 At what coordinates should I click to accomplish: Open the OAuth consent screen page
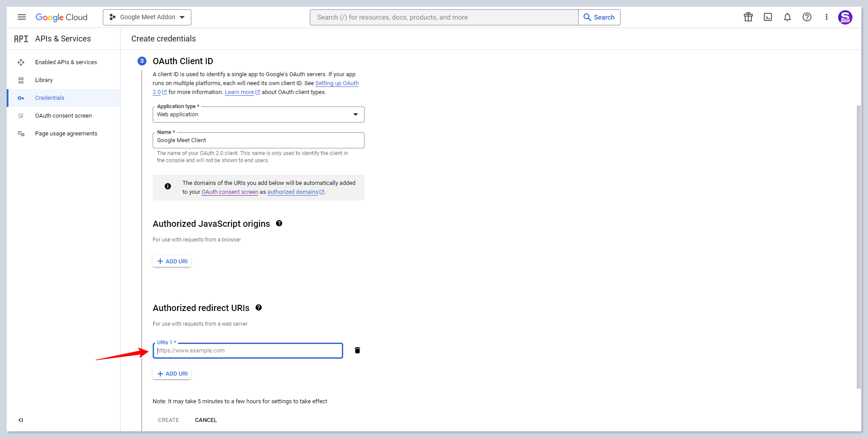tap(63, 116)
